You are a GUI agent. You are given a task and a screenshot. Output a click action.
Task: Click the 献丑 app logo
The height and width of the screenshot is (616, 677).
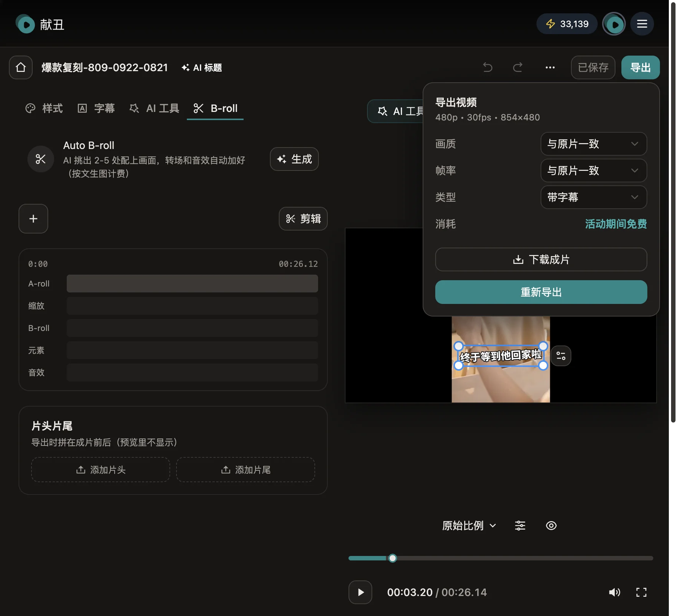click(x=40, y=24)
